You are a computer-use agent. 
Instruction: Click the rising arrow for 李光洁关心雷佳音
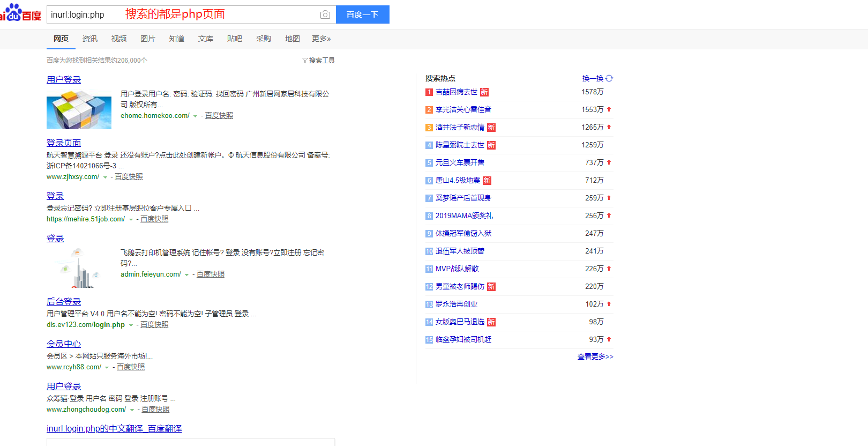coord(609,109)
